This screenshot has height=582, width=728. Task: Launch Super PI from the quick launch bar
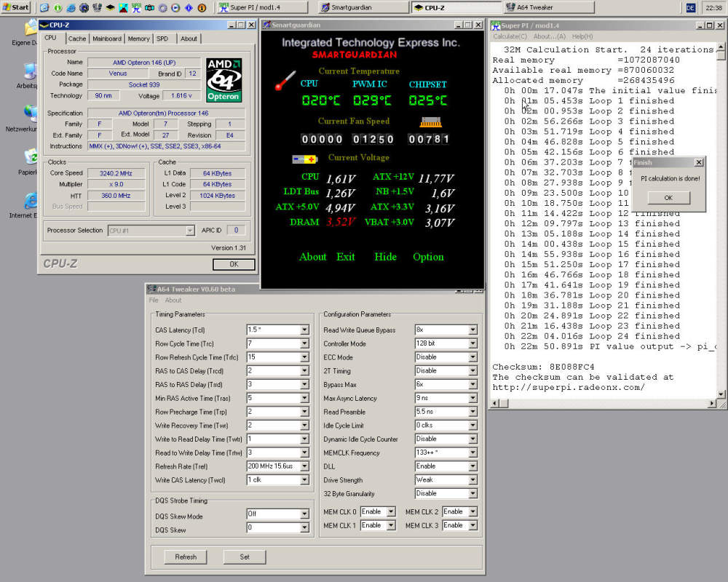point(136,7)
